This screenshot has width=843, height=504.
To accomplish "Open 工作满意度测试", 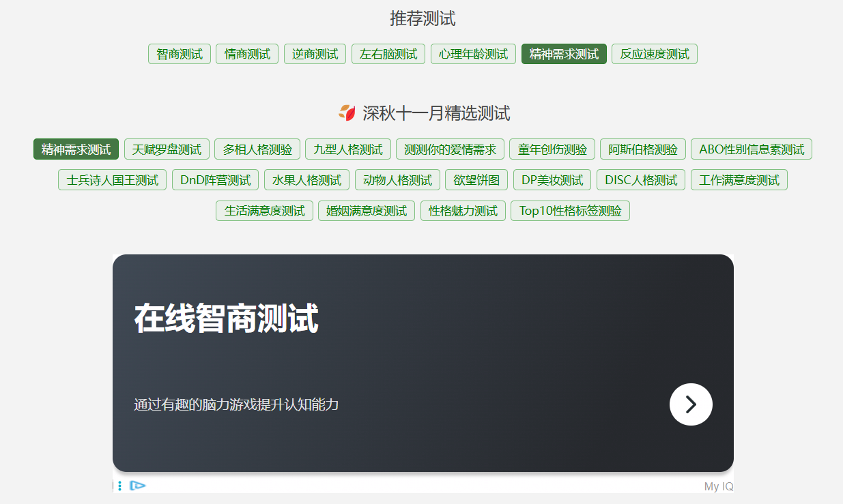I will pyautogui.click(x=739, y=180).
